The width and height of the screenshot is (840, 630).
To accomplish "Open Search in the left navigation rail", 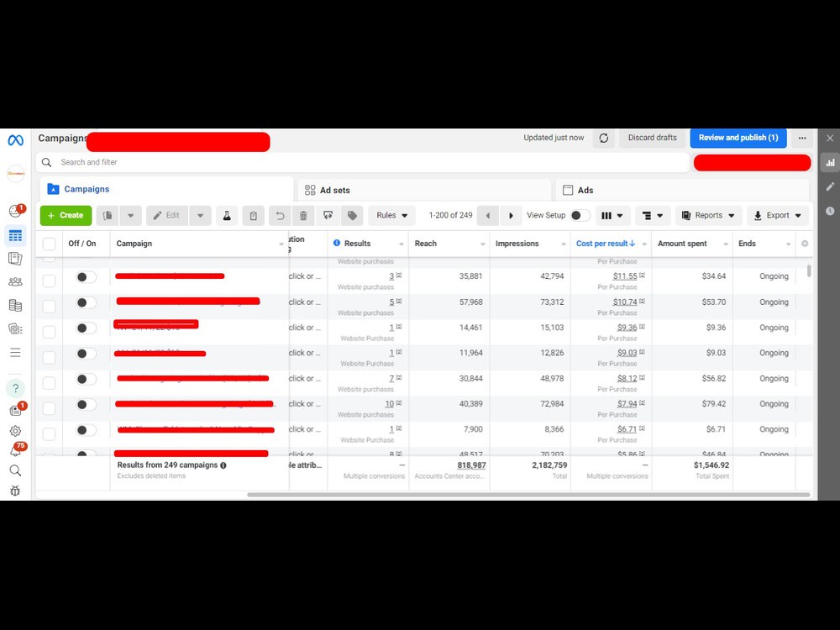I will (x=16, y=470).
